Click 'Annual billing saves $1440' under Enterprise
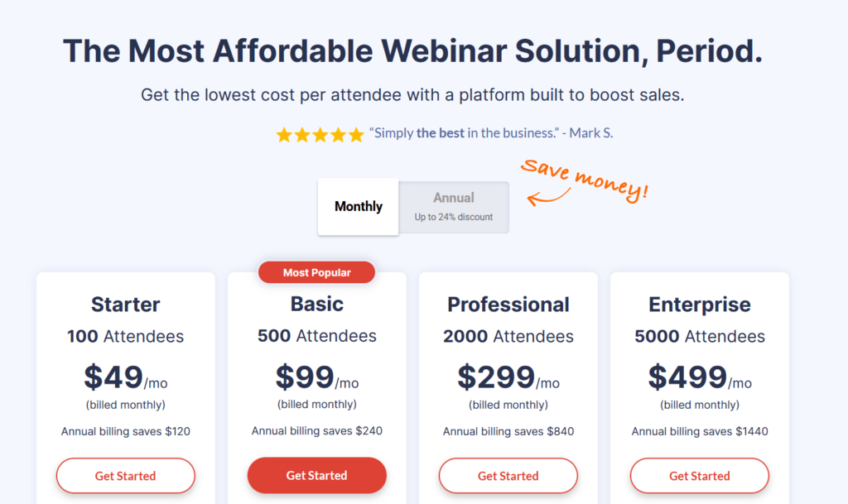This screenshot has height=504, width=848. click(x=699, y=431)
